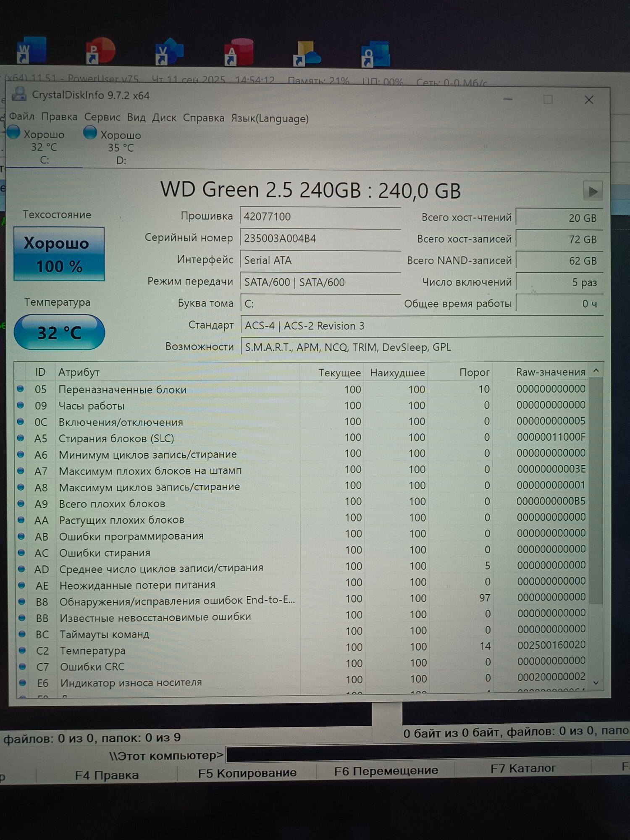Screen dimensions: 630x840
Task: Click the Интерфейс field Serial ATA
Action: [x=321, y=260]
